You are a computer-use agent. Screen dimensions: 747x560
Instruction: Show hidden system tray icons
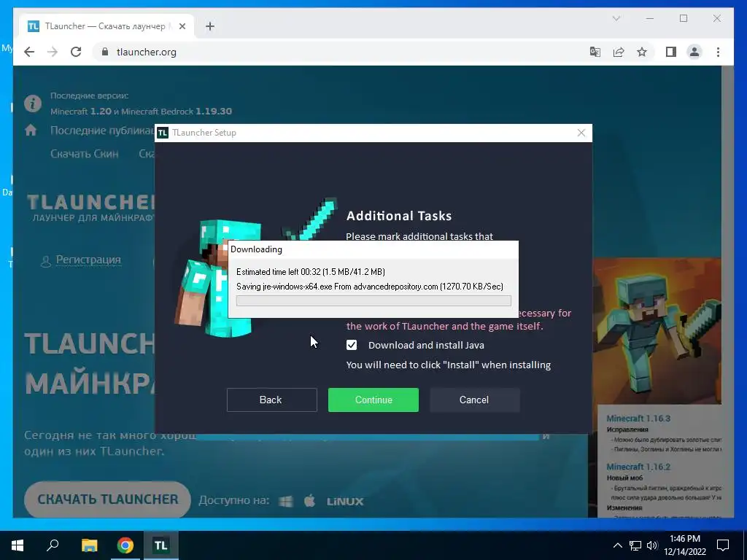617,545
